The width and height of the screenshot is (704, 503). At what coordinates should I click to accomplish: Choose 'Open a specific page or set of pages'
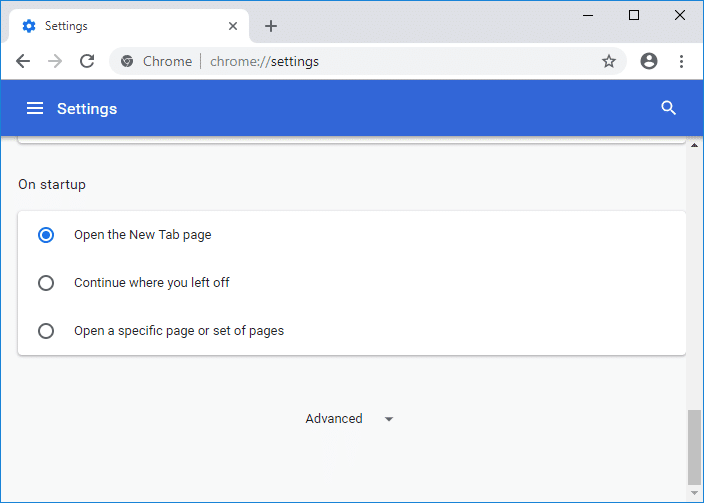(x=46, y=331)
